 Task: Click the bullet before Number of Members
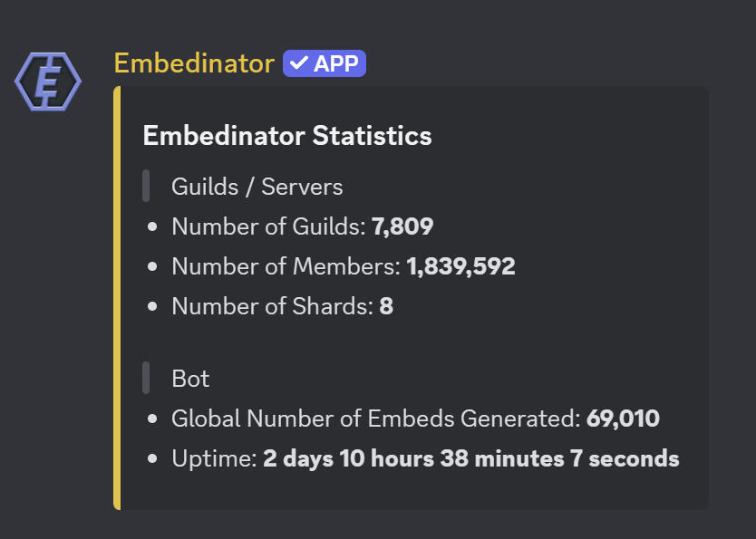pos(152,266)
